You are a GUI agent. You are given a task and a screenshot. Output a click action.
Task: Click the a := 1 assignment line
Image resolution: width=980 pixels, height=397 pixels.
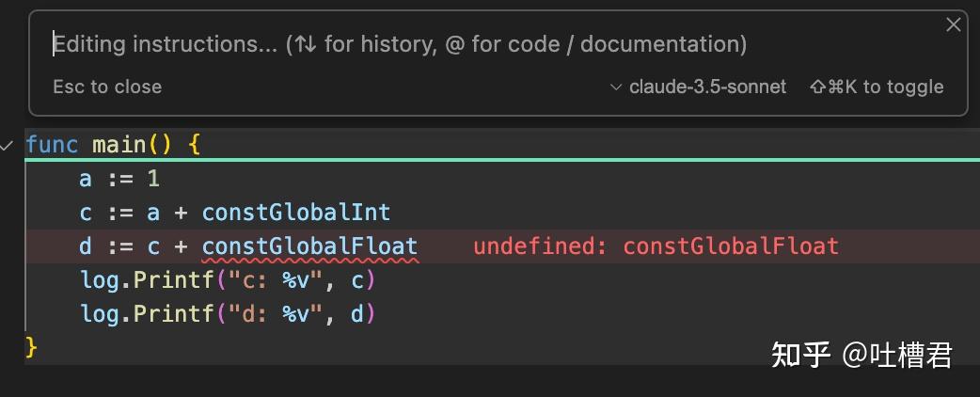coord(119,179)
